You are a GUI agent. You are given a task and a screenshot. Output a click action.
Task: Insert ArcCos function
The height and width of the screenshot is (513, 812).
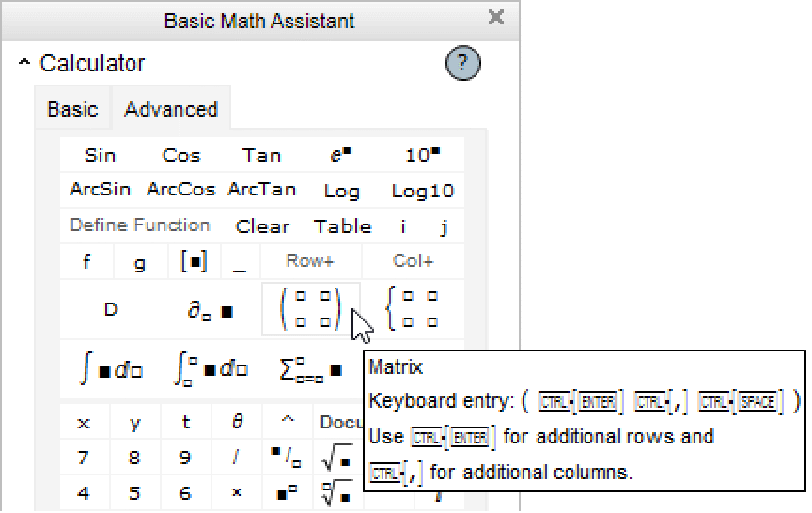pyautogui.click(x=180, y=190)
